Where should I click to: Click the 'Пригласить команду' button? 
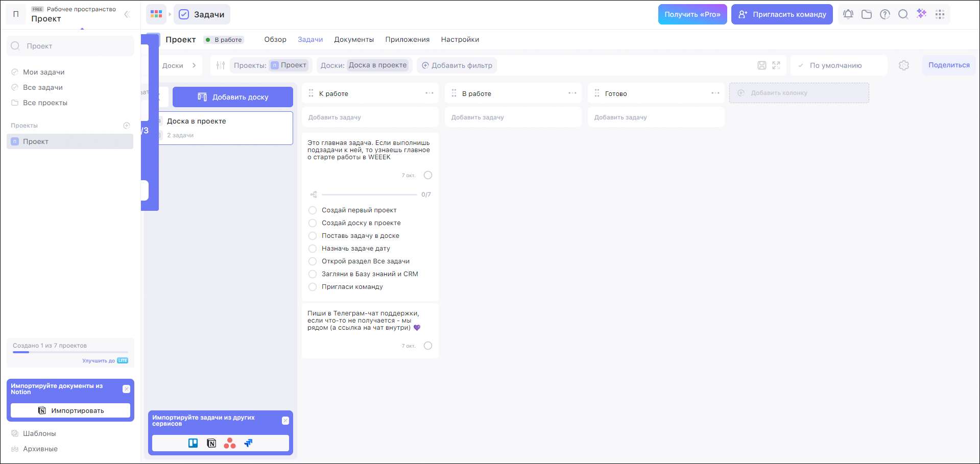[x=782, y=14]
